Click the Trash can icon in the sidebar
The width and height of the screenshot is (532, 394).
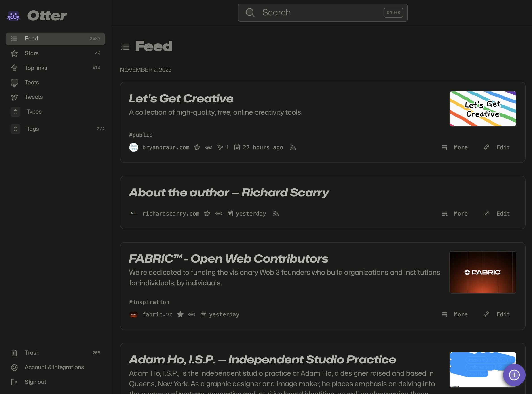click(14, 352)
